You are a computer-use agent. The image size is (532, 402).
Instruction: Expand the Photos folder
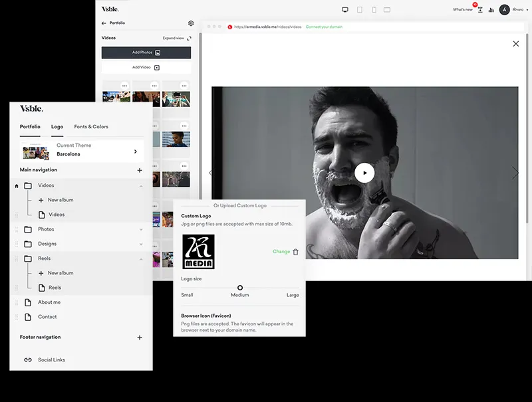pos(140,229)
